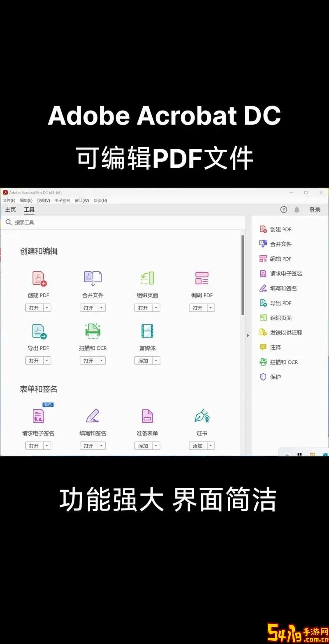Viewport: 329px width, 644px height.
Task: Click 打开 button under 组织页面
Action: 144,308
